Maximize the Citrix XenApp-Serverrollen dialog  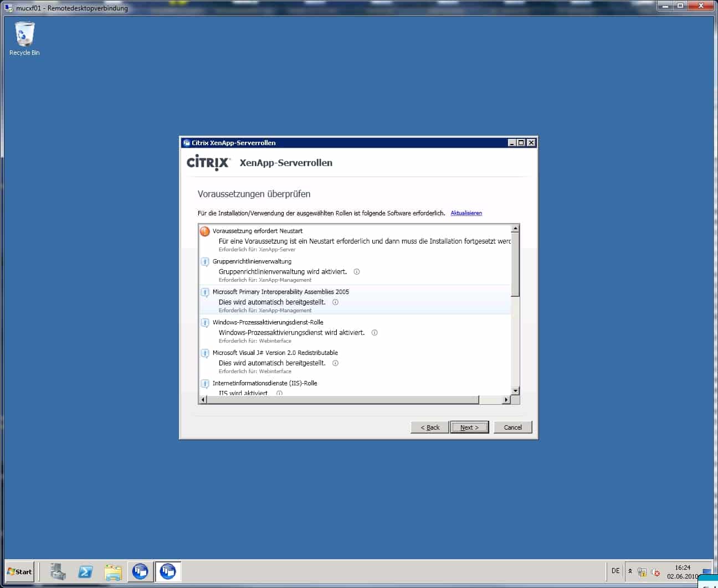click(x=521, y=143)
